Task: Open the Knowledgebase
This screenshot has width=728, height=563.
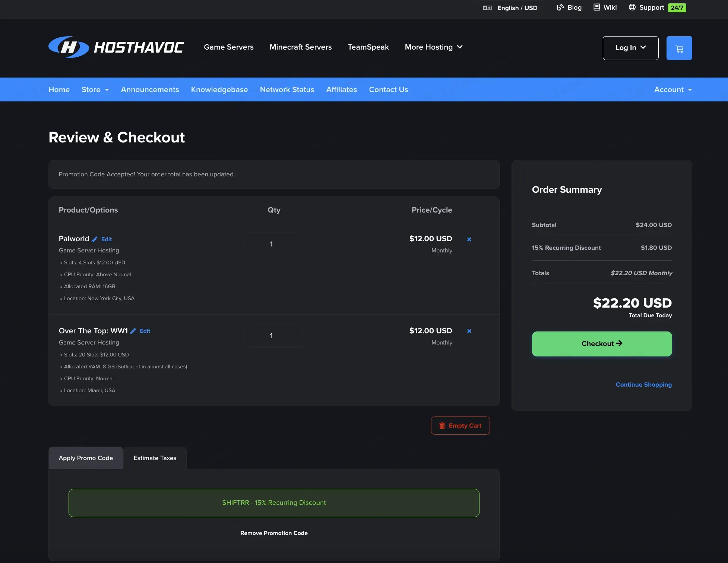Action: (x=219, y=90)
